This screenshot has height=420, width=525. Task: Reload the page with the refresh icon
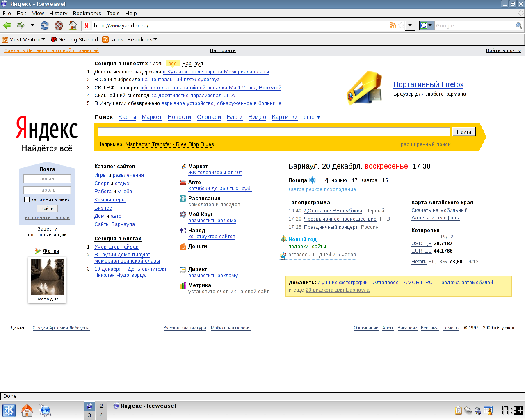[45, 25]
